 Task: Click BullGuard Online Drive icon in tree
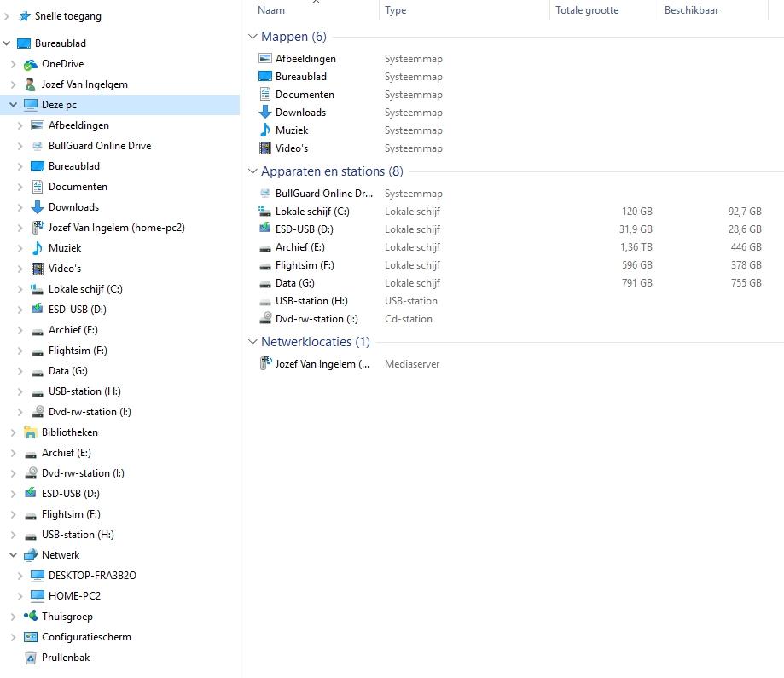click(38, 146)
